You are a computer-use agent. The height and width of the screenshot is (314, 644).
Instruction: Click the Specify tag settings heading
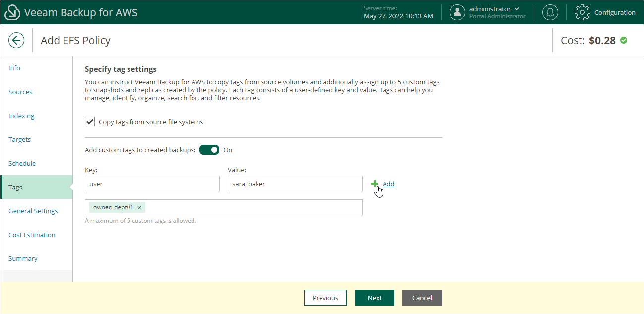click(x=121, y=69)
